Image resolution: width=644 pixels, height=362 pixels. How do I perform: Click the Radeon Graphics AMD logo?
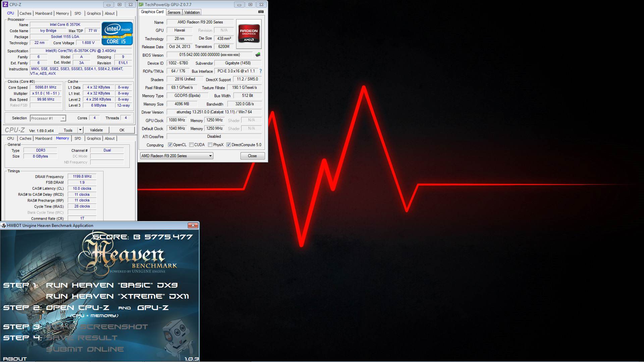[249, 34]
